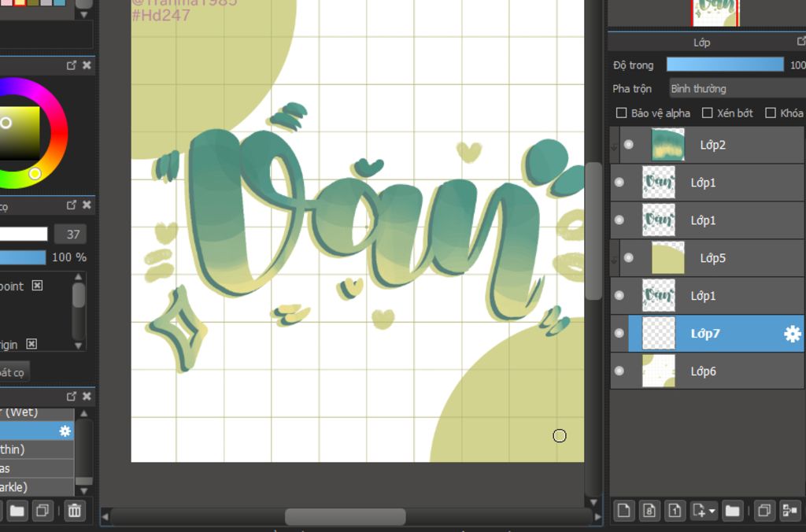Click brush options scroll-up arrow
The width and height of the screenshot is (806, 532).
coord(78,277)
